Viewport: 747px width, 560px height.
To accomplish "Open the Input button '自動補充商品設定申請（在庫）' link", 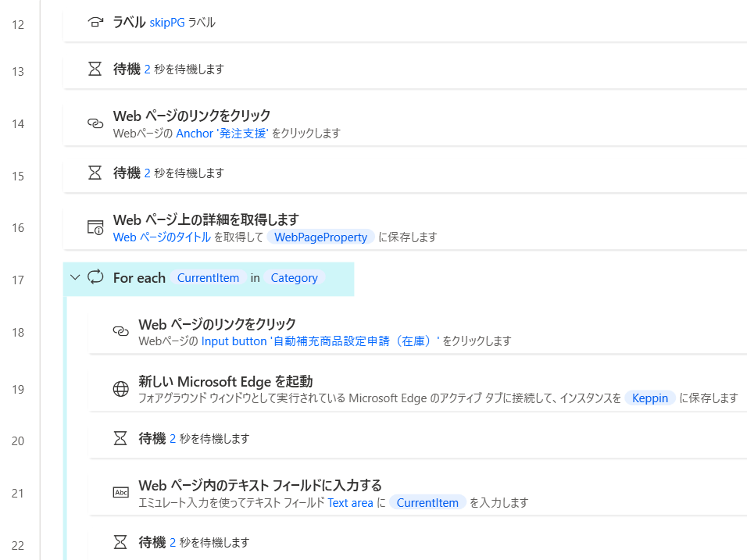I will 320,341.
